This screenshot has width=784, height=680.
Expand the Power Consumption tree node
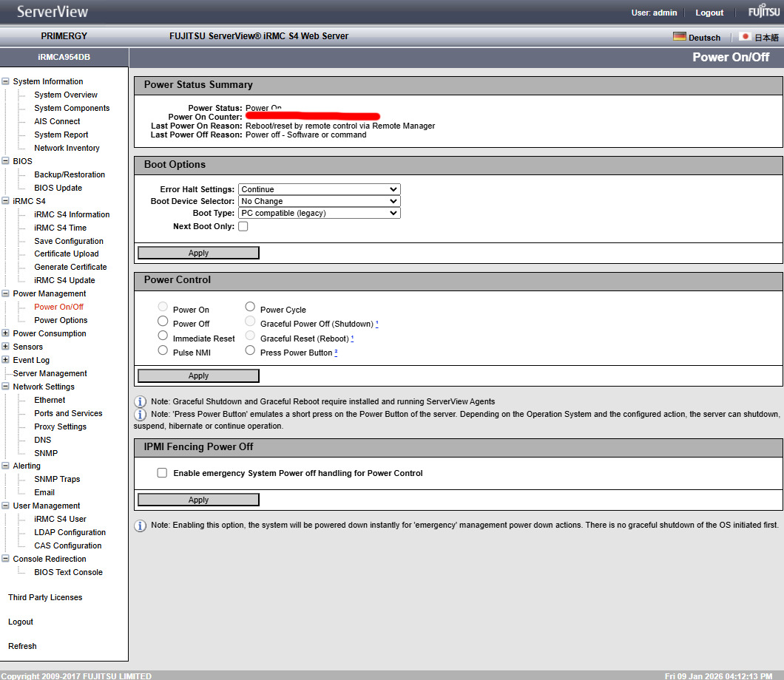5,333
